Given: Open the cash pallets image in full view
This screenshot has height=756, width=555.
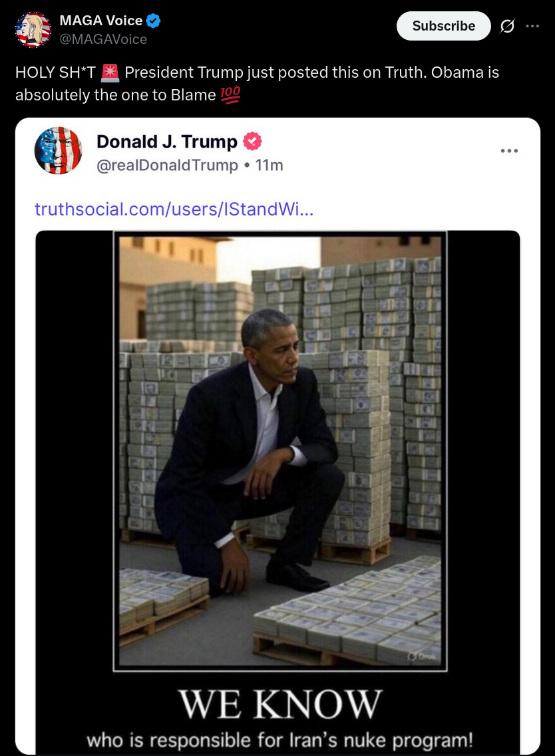Looking at the screenshot, I should tap(280, 451).
